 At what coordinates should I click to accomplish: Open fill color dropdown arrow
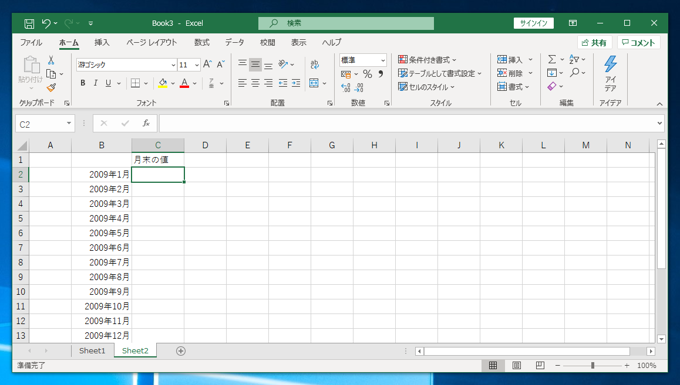pyautogui.click(x=173, y=83)
